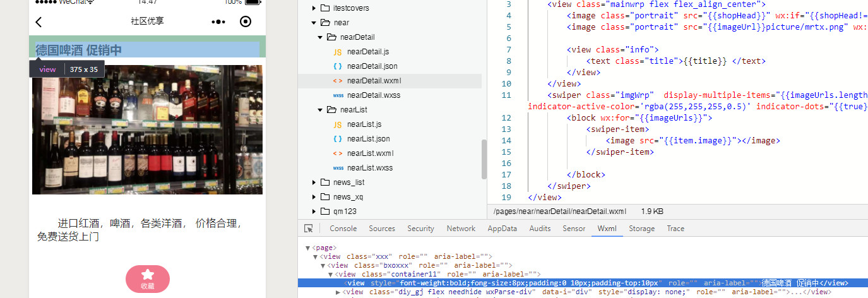Select the Wxml tab
This screenshot has height=298, width=868.
(607, 229)
